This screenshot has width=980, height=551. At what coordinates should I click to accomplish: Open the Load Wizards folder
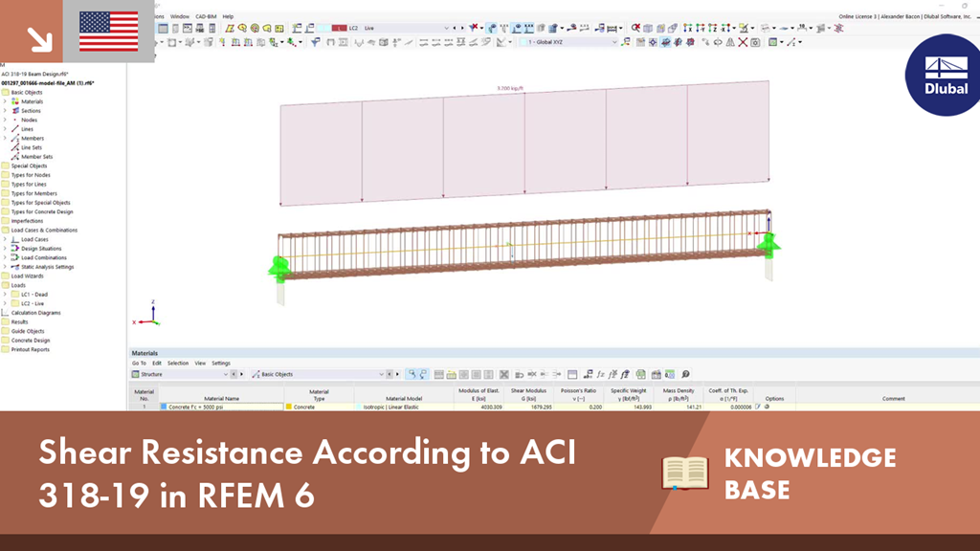27,276
